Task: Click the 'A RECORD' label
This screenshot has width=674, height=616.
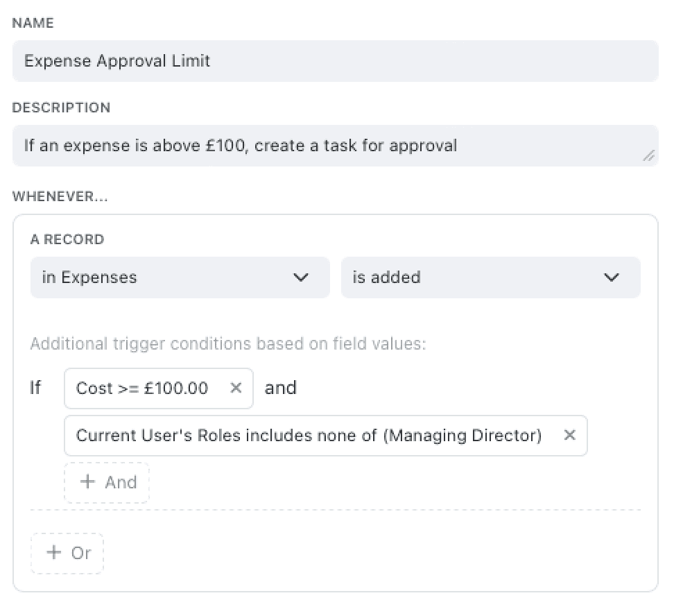Action: click(x=67, y=239)
